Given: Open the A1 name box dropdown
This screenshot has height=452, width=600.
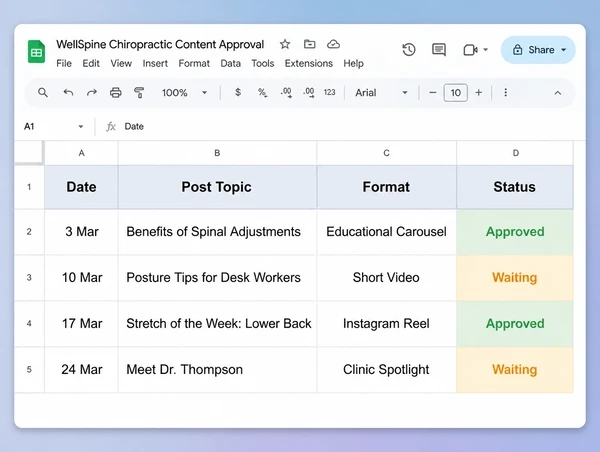Looking at the screenshot, I should point(81,127).
